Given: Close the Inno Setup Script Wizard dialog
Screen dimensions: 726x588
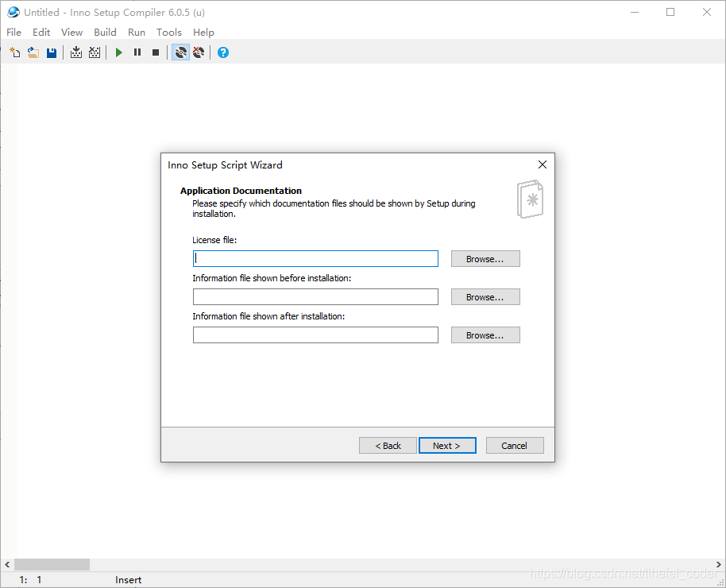Looking at the screenshot, I should (x=543, y=164).
